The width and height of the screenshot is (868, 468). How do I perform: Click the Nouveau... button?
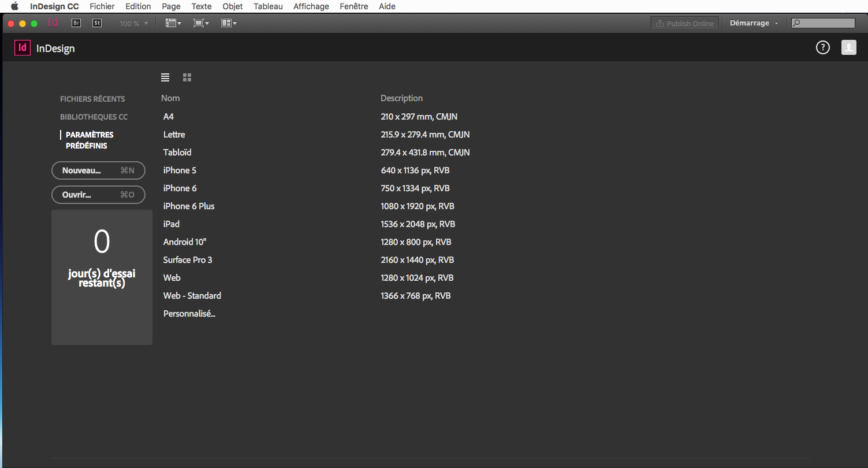pos(98,170)
